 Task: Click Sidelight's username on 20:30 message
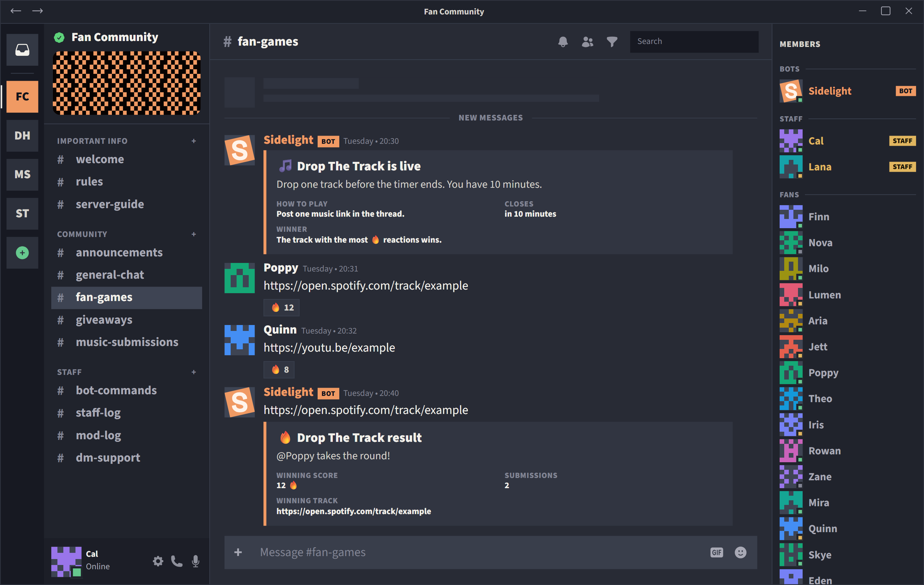click(288, 140)
